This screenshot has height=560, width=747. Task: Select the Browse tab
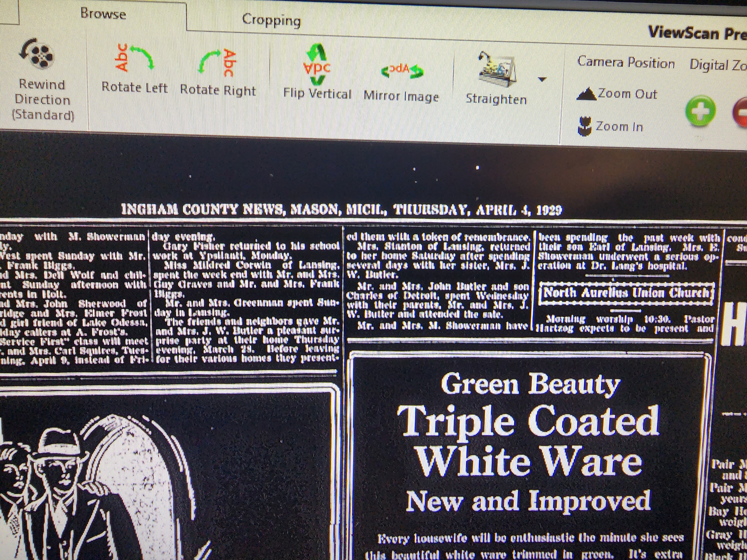pyautogui.click(x=103, y=14)
